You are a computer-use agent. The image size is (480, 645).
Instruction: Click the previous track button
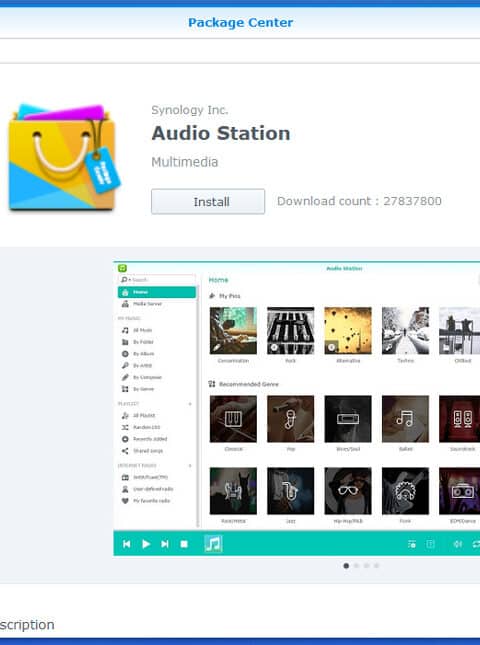[x=127, y=544]
